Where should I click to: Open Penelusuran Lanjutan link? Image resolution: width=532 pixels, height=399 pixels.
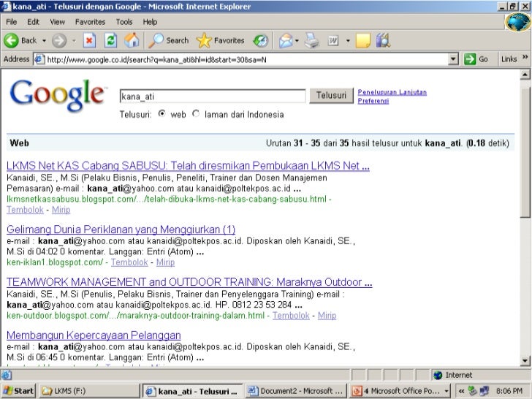click(392, 92)
